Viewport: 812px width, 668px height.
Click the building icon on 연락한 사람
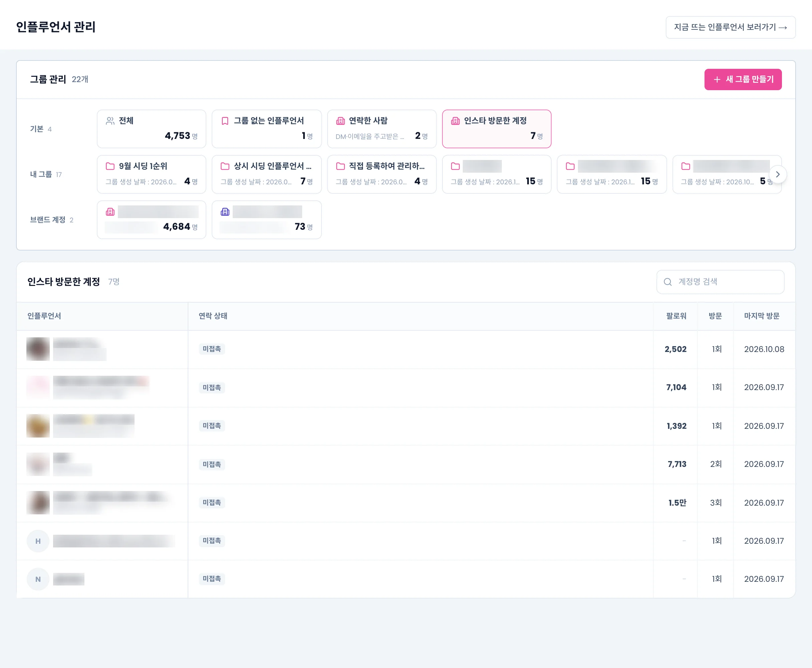coord(341,121)
